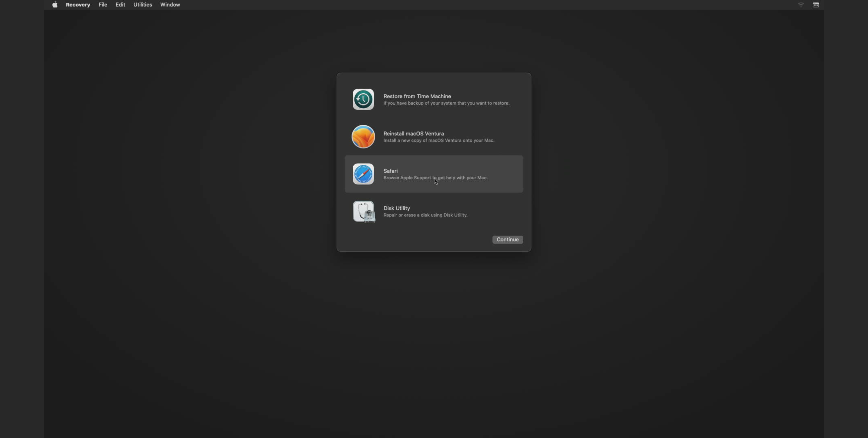Click the Install a new copy subtitle
The image size is (868, 438).
(x=439, y=141)
